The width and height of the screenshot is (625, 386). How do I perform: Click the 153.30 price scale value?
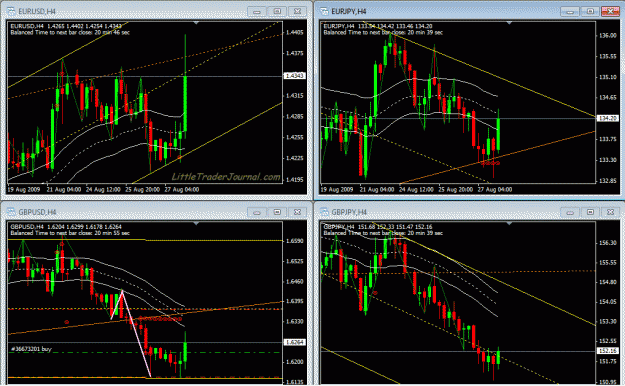[x=607, y=321]
